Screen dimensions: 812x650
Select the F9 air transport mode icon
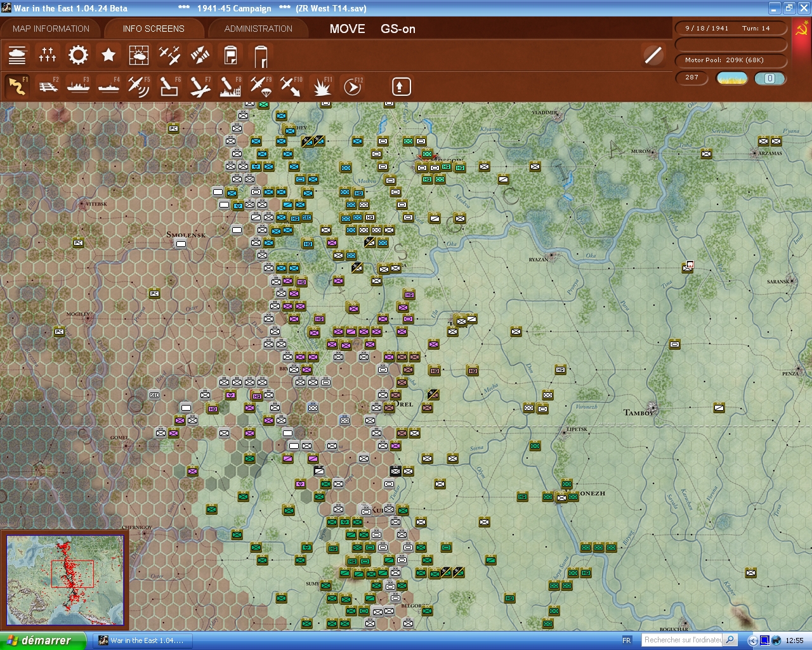[x=261, y=86]
